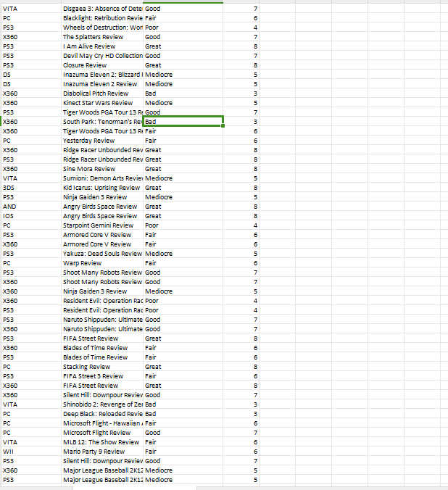Select the score 8 in Sine Mora Review row
This screenshot has height=490, width=448.
click(x=241, y=169)
